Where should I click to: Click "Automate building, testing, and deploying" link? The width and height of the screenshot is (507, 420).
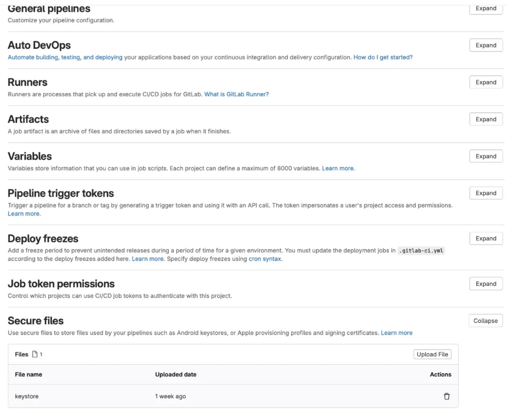65,57
